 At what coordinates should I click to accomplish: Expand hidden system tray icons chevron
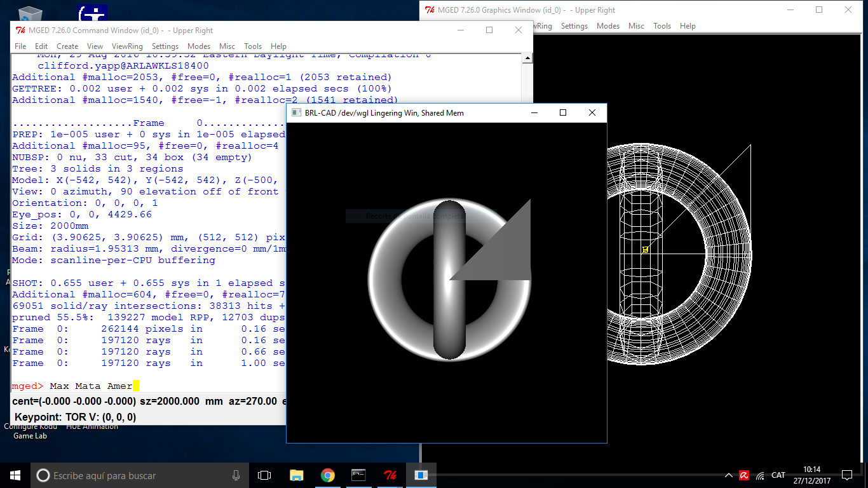[x=728, y=475]
